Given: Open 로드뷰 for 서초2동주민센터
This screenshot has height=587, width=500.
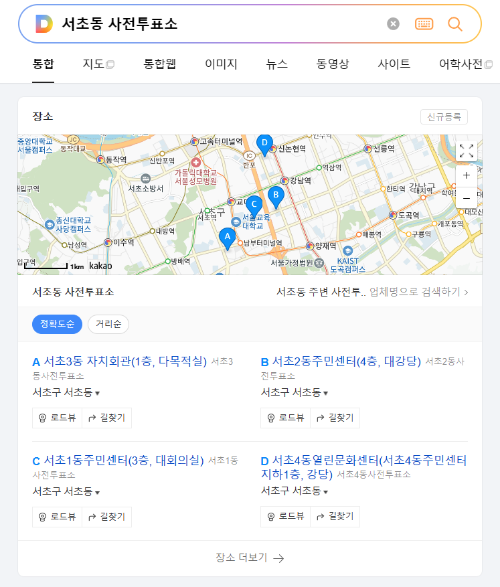Looking at the screenshot, I should (x=286, y=418).
